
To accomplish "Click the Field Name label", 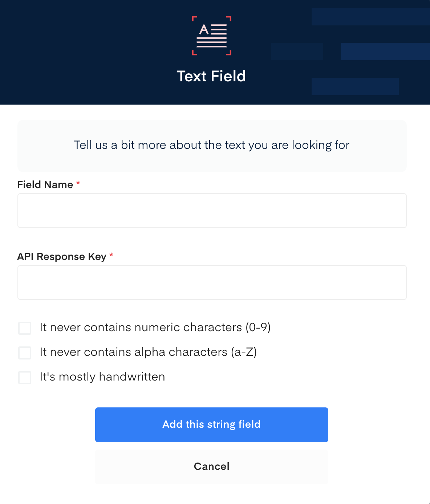I will coord(45,184).
